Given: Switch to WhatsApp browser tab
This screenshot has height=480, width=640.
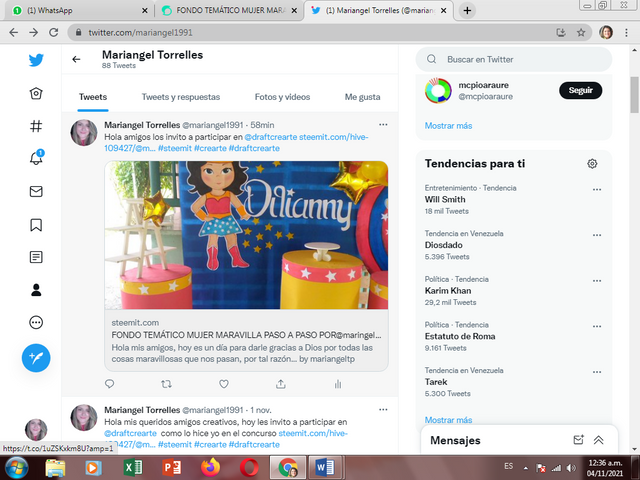Looking at the screenshot, I should [x=78, y=11].
